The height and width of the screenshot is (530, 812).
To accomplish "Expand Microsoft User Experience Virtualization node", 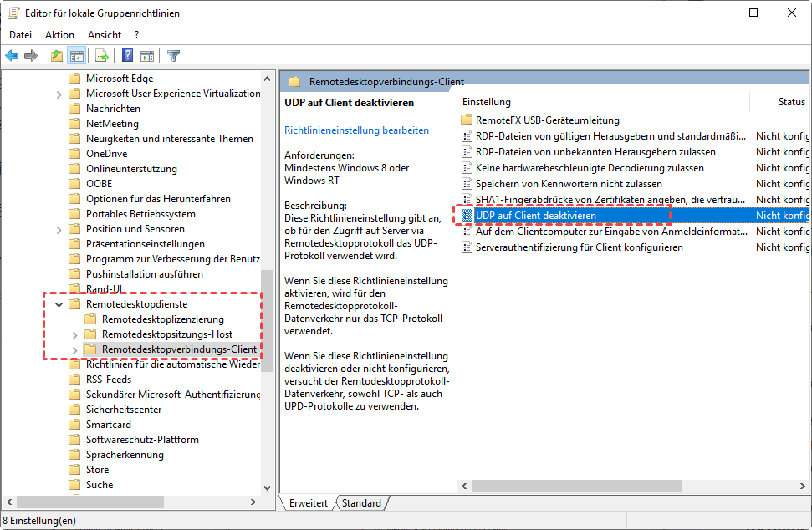I will (59, 94).
